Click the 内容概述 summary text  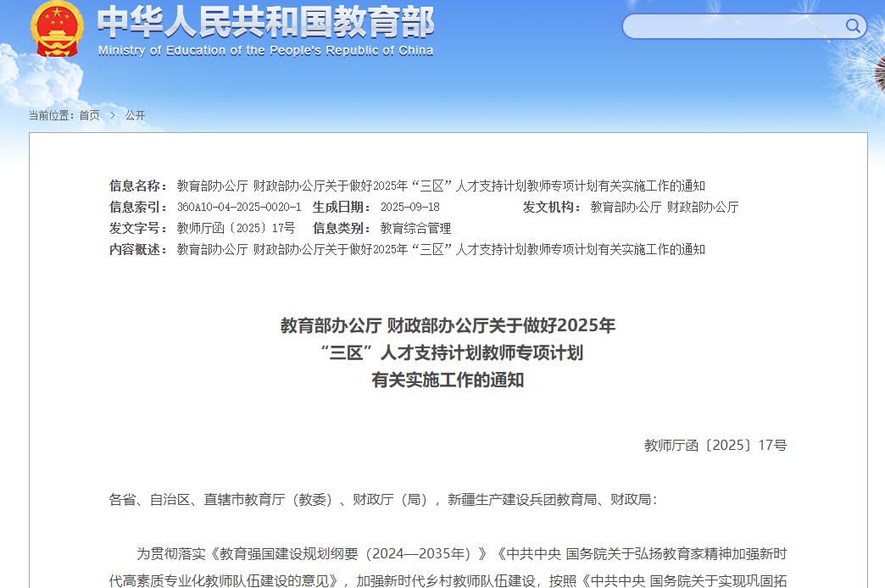pos(440,249)
